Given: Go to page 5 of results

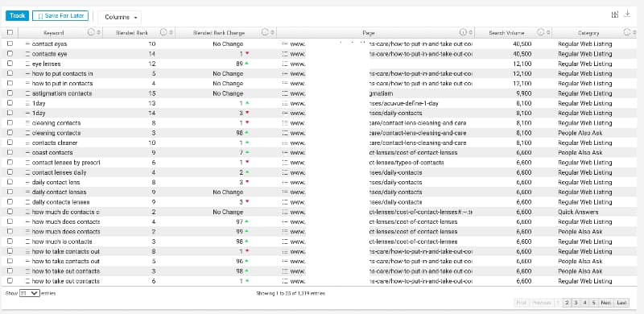Looking at the screenshot, I should pos(593,303).
